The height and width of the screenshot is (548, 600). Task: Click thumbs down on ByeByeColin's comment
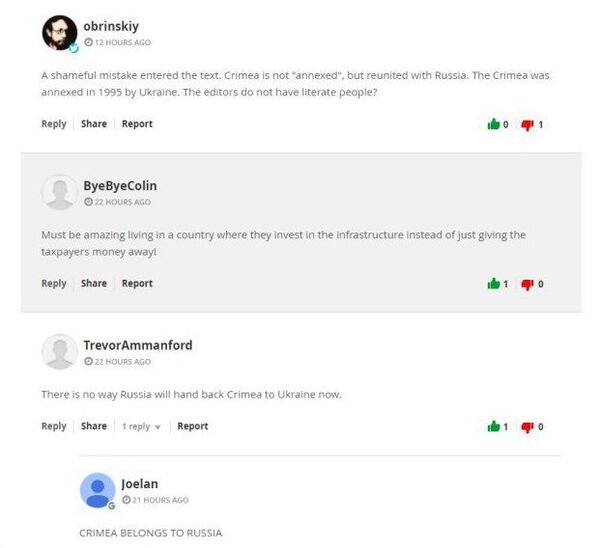coord(527,284)
